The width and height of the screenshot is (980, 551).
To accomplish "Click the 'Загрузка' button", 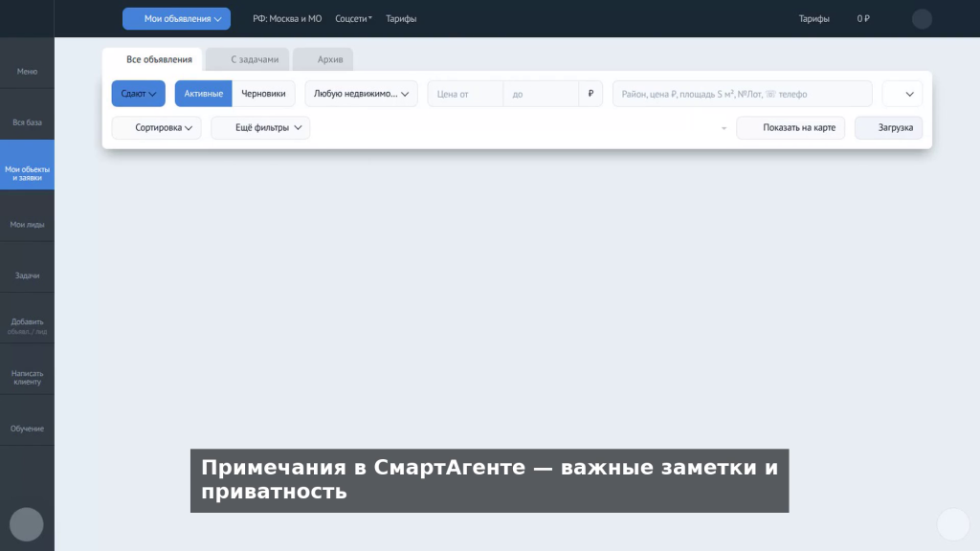I will point(889,127).
